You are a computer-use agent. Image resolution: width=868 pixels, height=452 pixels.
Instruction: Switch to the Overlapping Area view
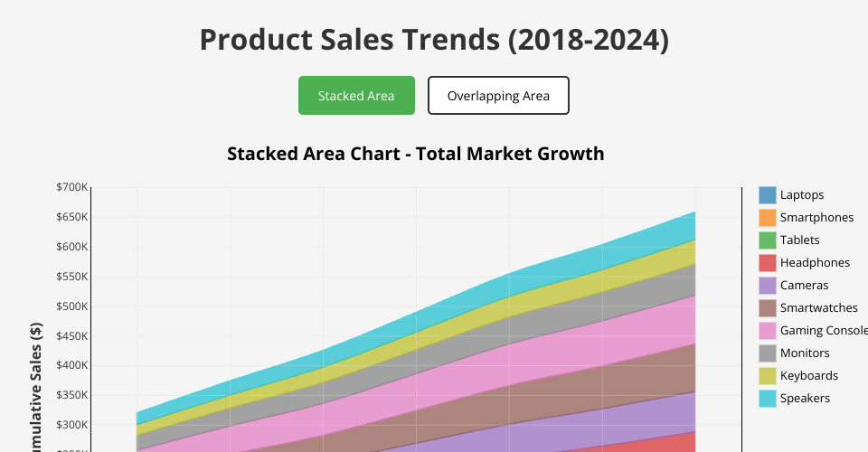coord(498,96)
